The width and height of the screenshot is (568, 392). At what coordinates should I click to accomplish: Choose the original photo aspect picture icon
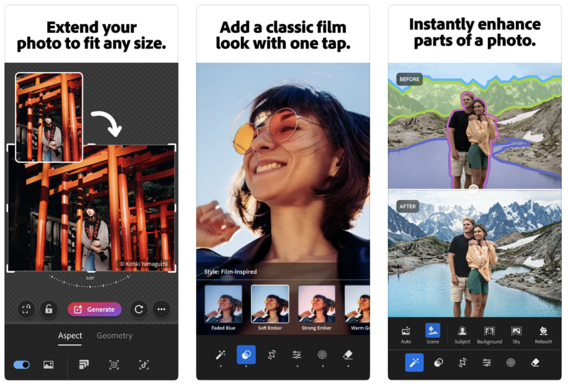tap(49, 364)
